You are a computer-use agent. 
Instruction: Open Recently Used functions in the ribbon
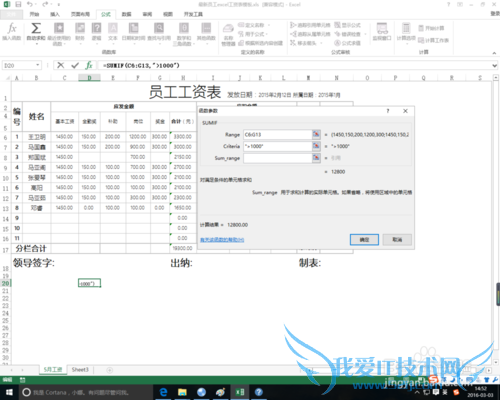click(x=59, y=34)
